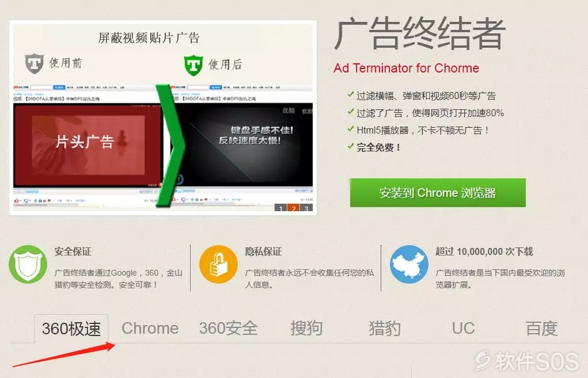Jump to slide 3 in the carousel

pos(306,208)
